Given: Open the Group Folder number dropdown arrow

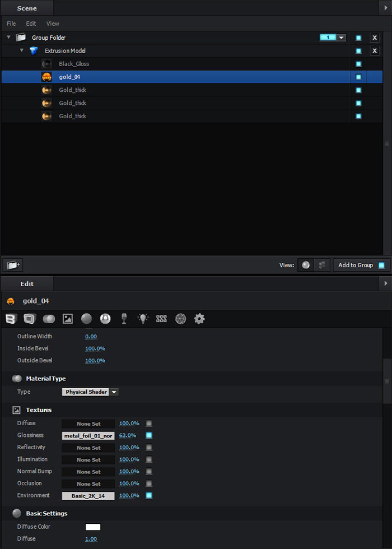Looking at the screenshot, I should click(x=341, y=38).
